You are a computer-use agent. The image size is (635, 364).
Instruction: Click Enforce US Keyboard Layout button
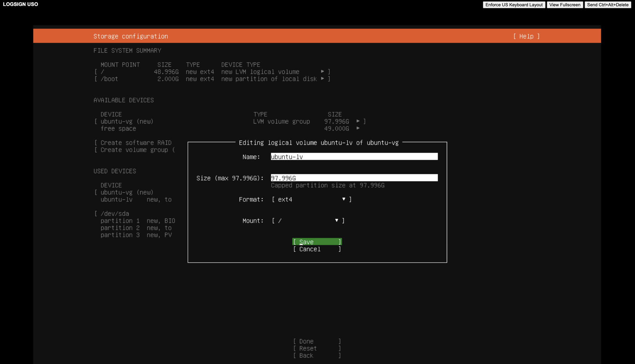tap(514, 5)
